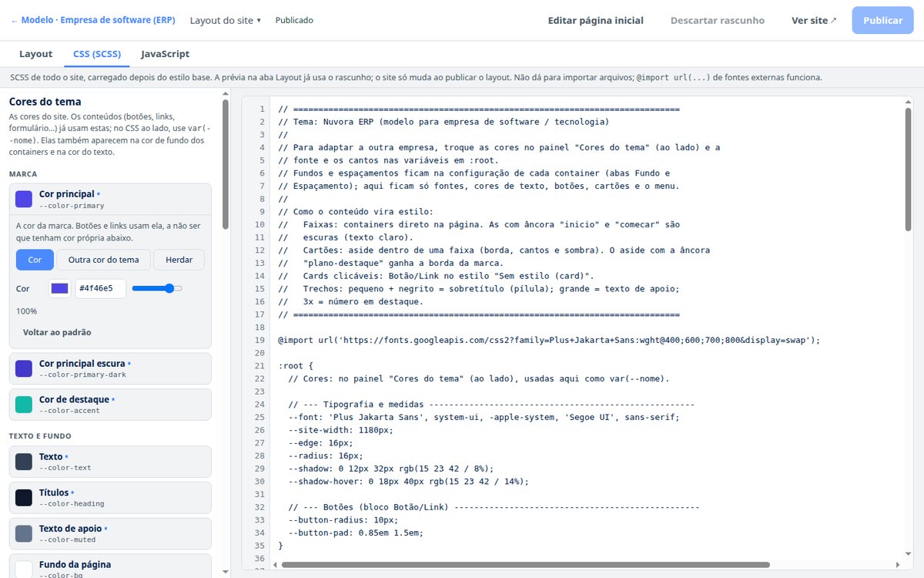This screenshot has width=924, height=578.
Task: Select the Herdar option
Action: [179, 260]
